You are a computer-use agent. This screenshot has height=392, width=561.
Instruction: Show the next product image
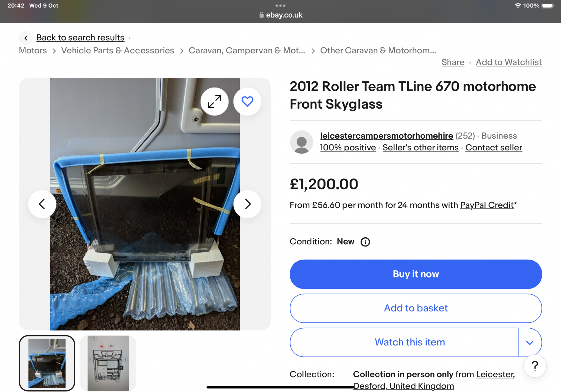point(247,204)
